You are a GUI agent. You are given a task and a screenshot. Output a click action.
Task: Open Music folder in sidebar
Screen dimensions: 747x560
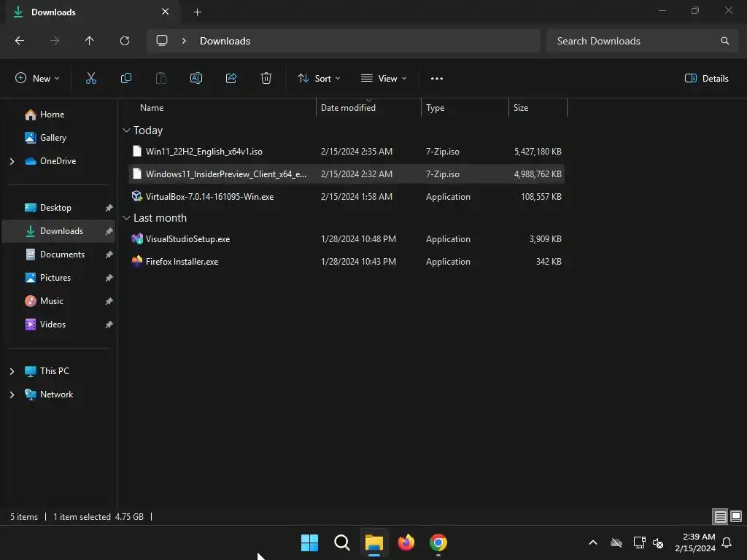point(58,301)
